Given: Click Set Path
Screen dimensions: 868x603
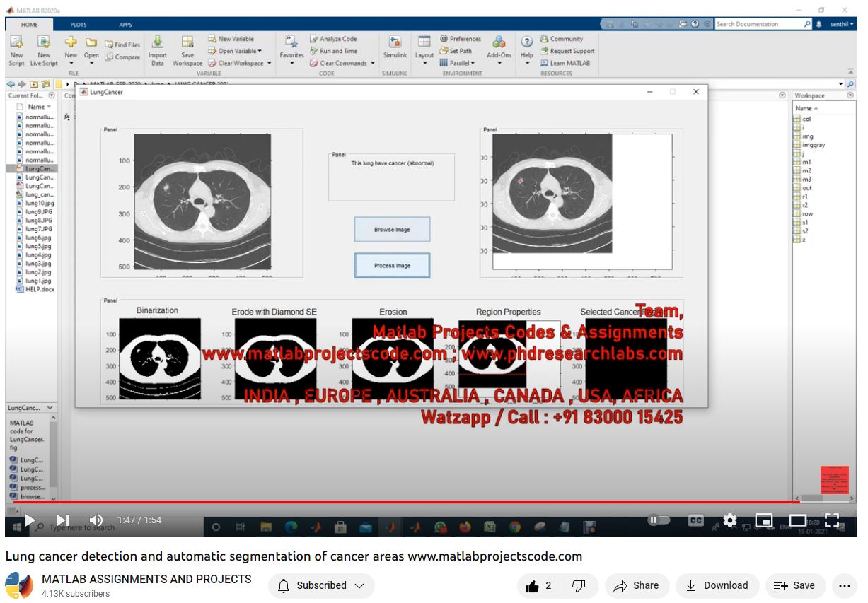Looking at the screenshot, I should point(455,51).
